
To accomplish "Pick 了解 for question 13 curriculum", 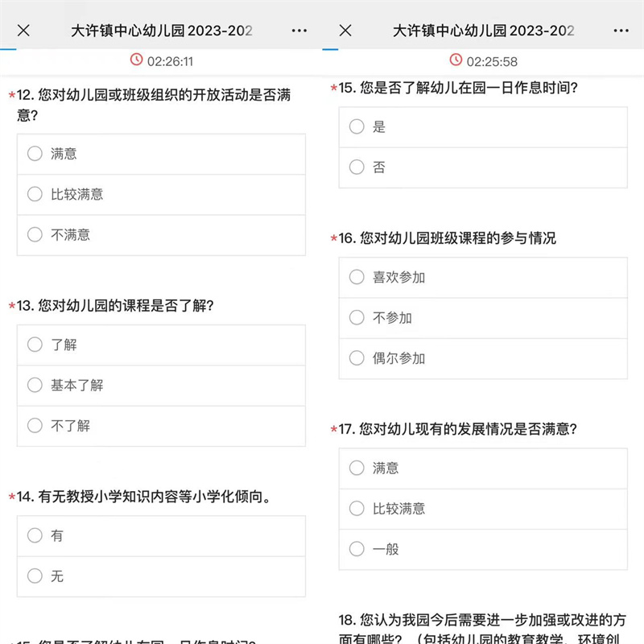I will [35, 345].
